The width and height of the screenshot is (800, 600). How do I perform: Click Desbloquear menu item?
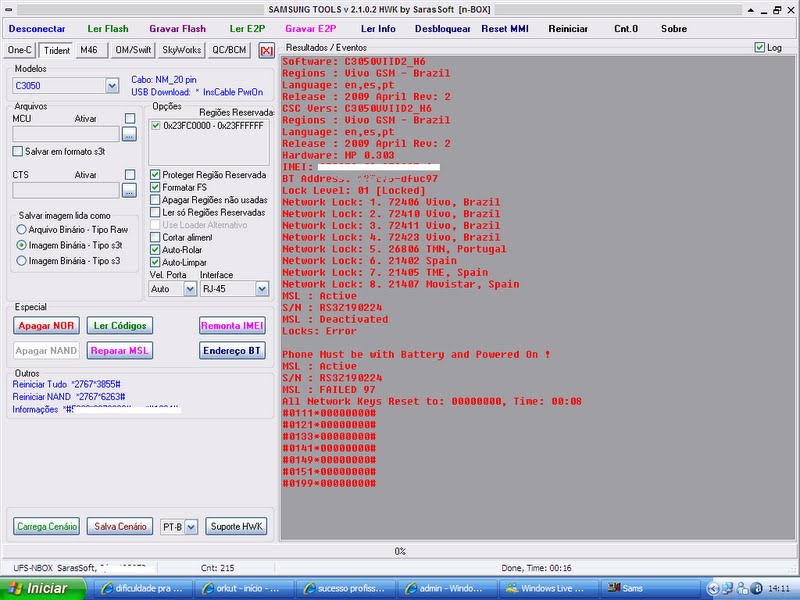[442, 29]
